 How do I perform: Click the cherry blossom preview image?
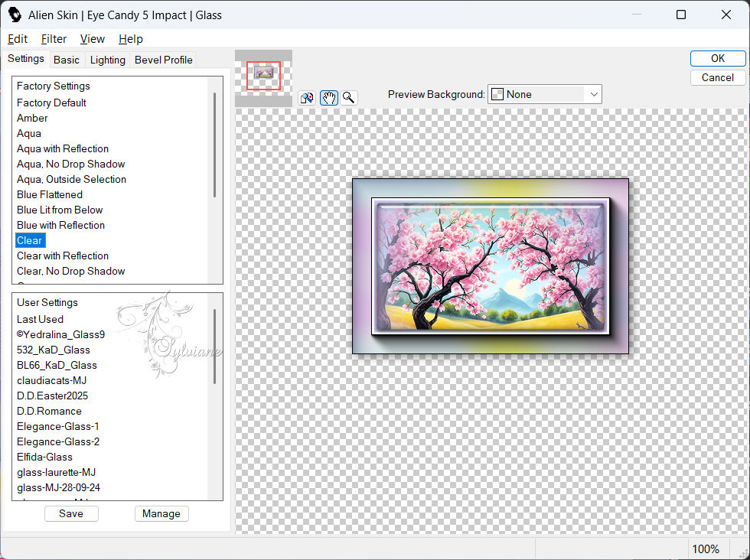click(x=491, y=266)
